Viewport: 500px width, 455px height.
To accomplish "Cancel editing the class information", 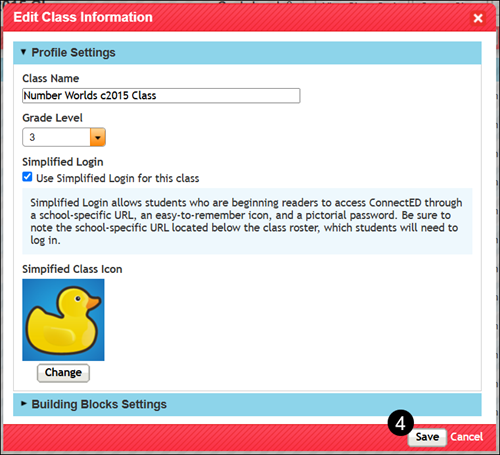I will coord(466,437).
